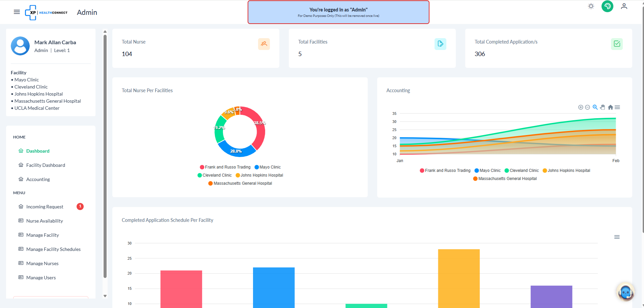The image size is (644, 308).
Task: Open the Accounting chart hamburger menu
Action: (618, 107)
